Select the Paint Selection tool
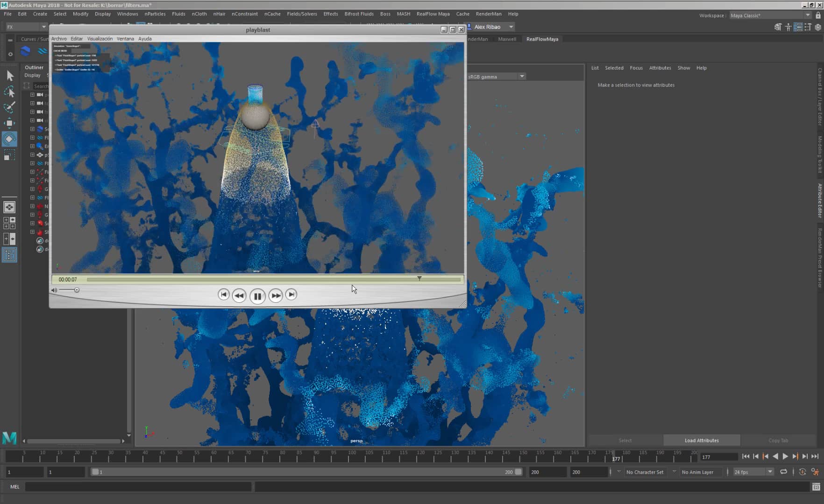The height and width of the screenshot is (504, 824). tap(10, 107)
